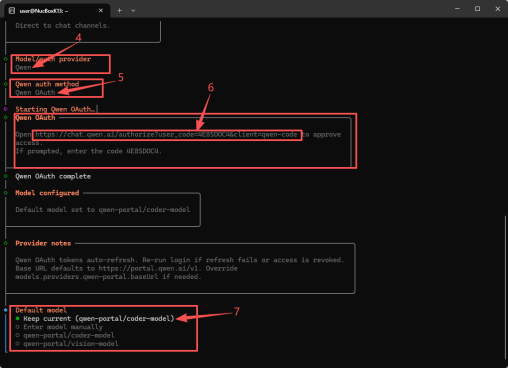
Task: Click the 'Qwen OAuth' value under auth method
Action: pyautogui.click(x=35, y=92)
